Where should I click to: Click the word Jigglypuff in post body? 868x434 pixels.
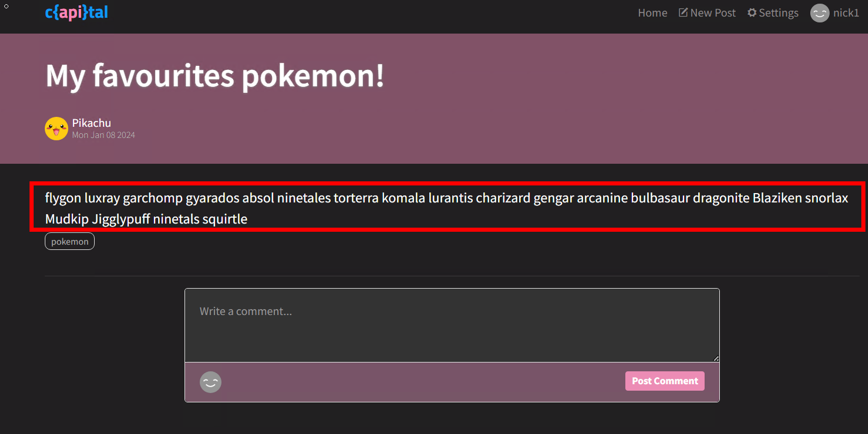(x=121, y=219)
